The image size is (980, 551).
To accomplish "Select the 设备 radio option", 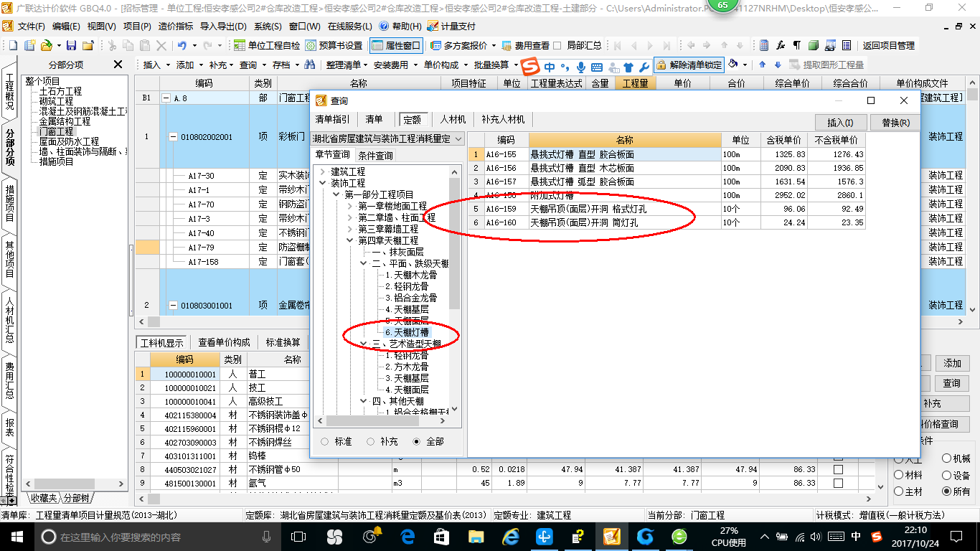I will click(947, 475).
